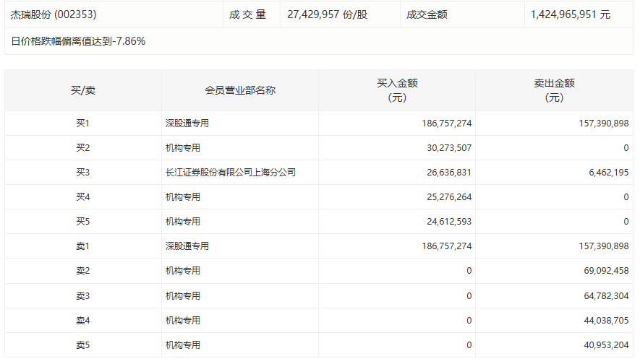This screenshot has height=364, width=640.
Task: Open 长江证券股份有限公司上海分公司 branch entry
Action: pos(231,173)
